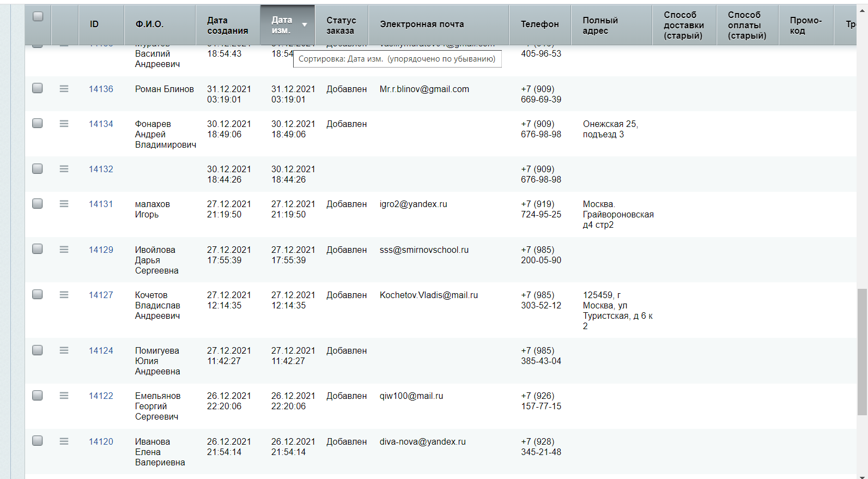Open row menu for order 14120

[x=64, y=441]
